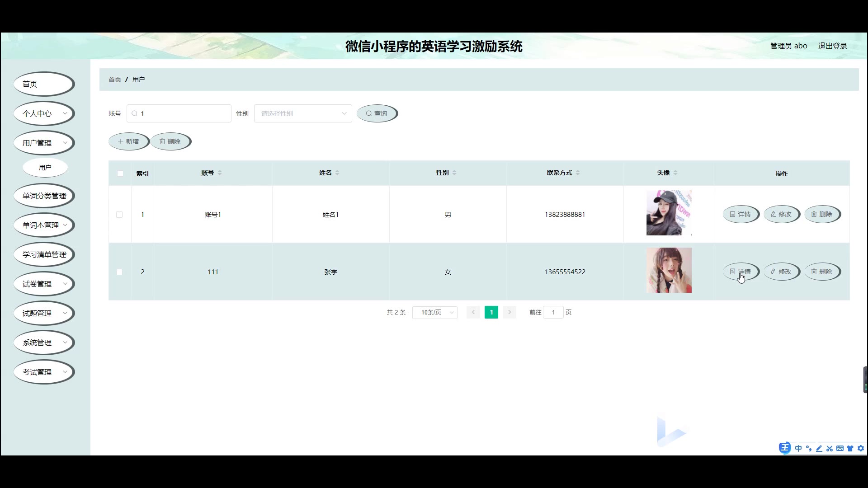Click the sort arrows on 账号 column
Screen dimensions: 868x488
(220, 173)
